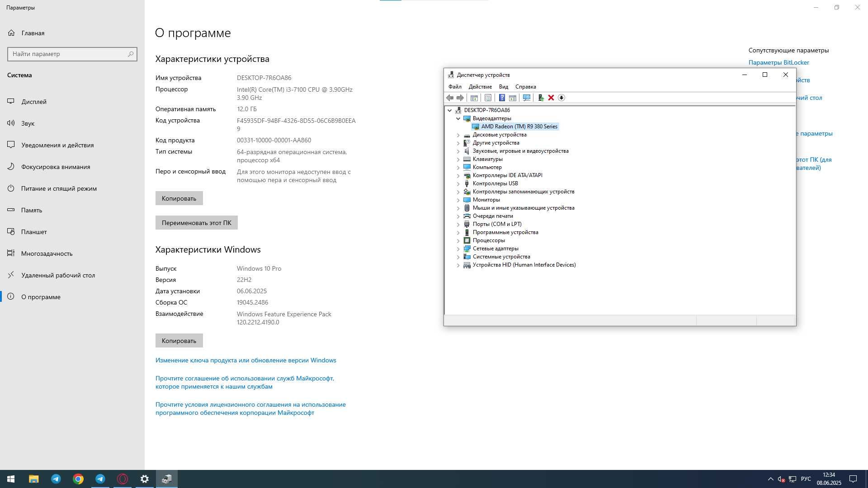Click the Update device driver icon

[x=540, y=98]
